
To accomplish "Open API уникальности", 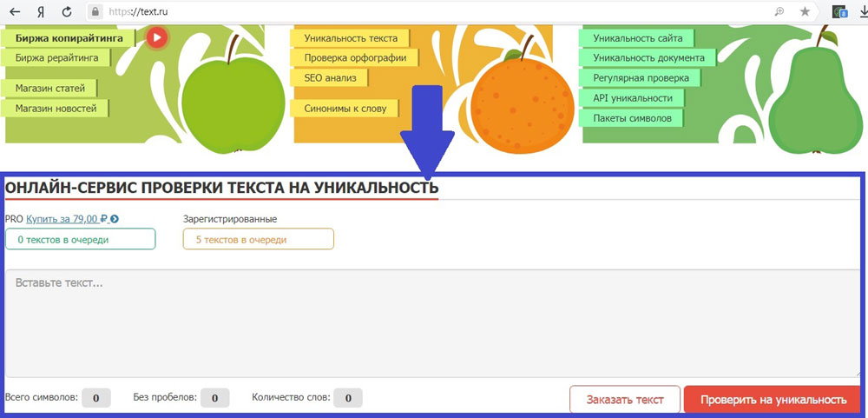I will point(632,97).
